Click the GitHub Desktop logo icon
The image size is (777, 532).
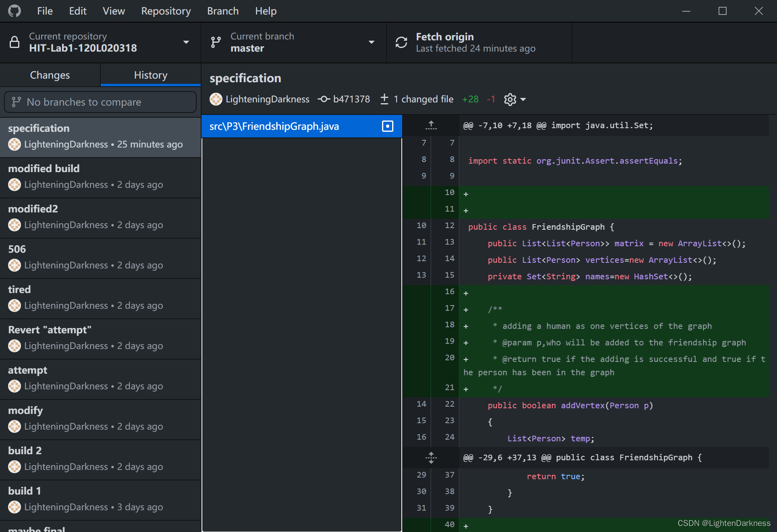15,11
